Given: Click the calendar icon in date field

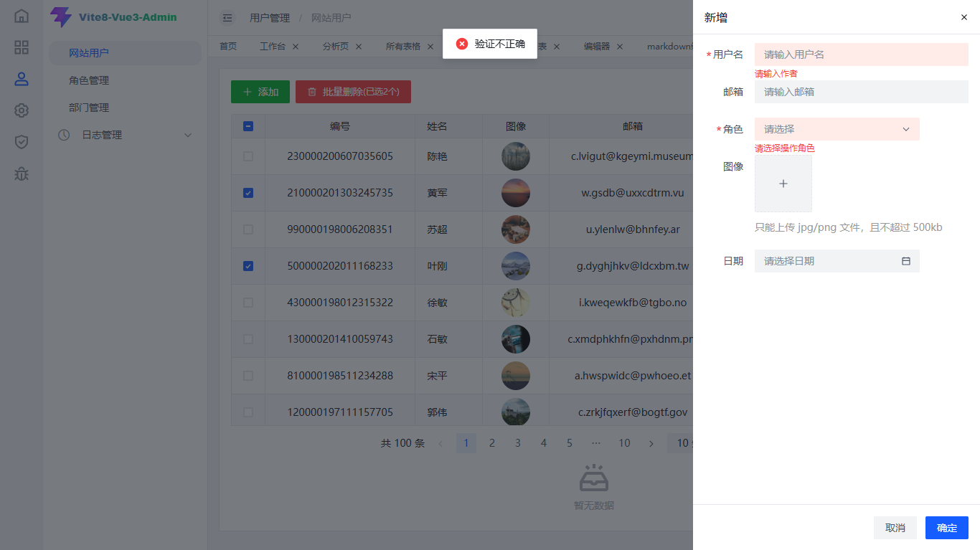Looking at the screenshot, I should pyautogui.click(x=906, y=261).
